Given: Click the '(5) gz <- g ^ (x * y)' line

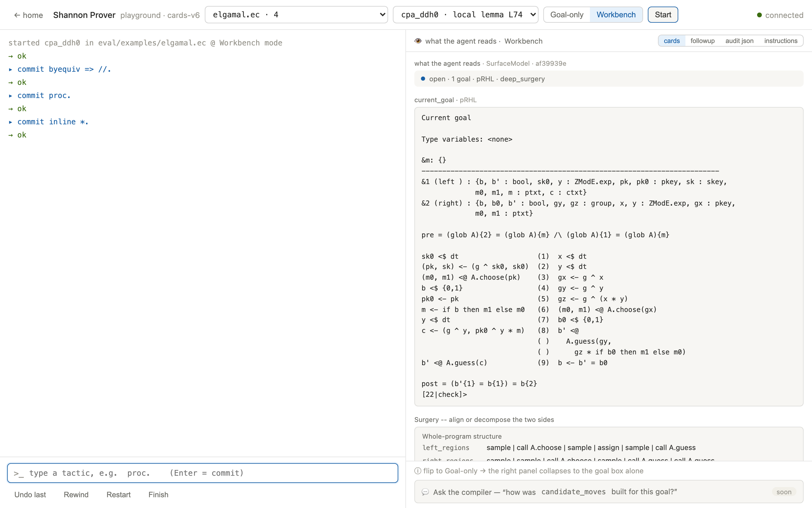Looking at the screenshot, I should [582, 299].
